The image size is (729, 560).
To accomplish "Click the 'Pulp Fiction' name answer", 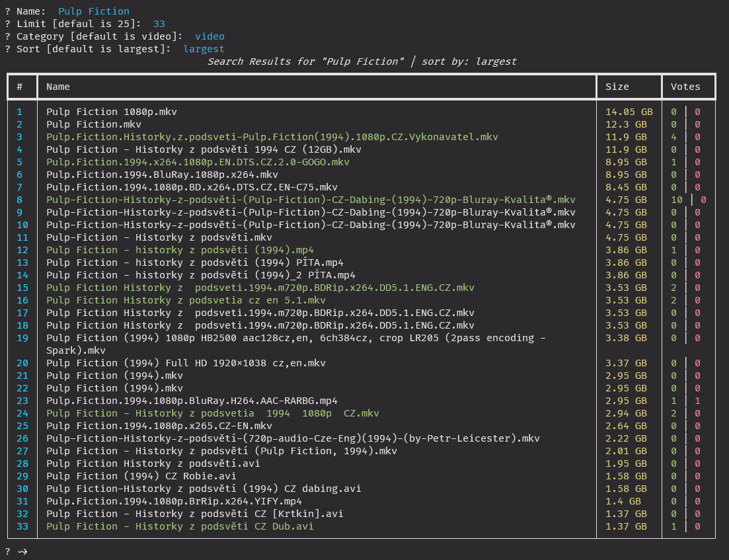I will click(94, 11).
